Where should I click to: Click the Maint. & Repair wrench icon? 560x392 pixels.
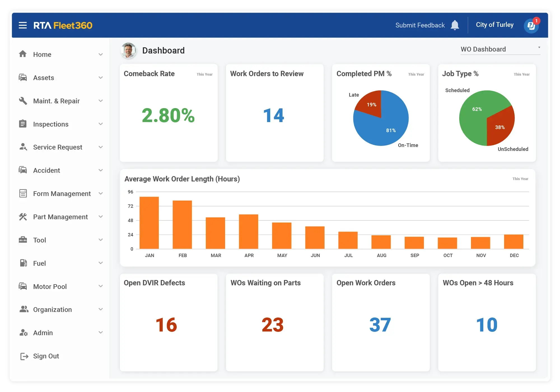coord(24,101)
